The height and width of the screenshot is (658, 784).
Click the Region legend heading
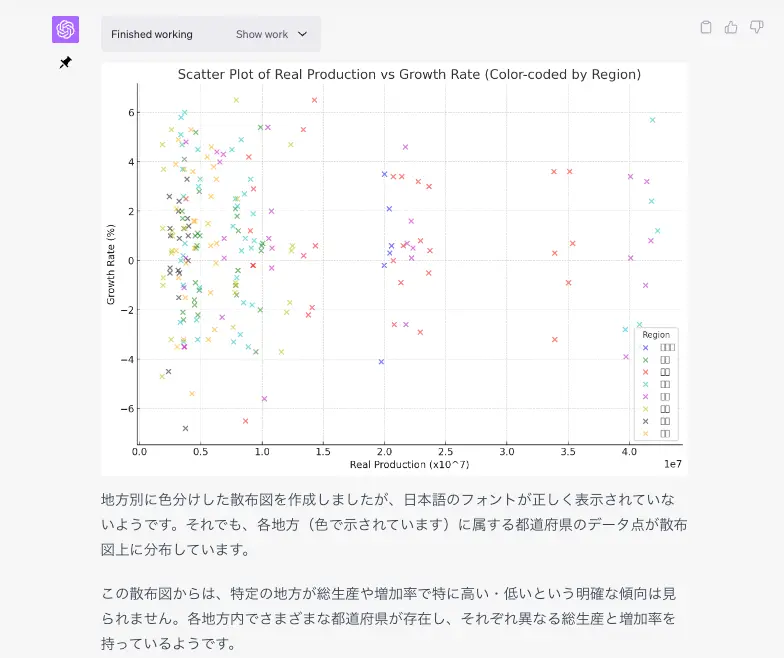(656, 335)
